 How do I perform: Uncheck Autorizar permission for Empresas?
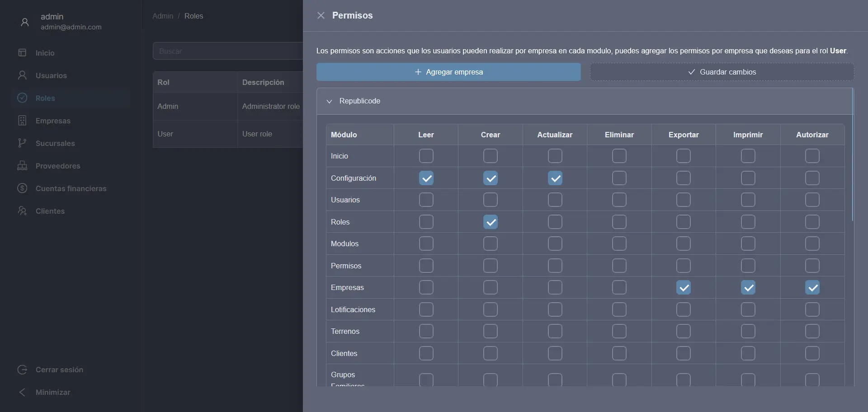click(x=812, y=287)
